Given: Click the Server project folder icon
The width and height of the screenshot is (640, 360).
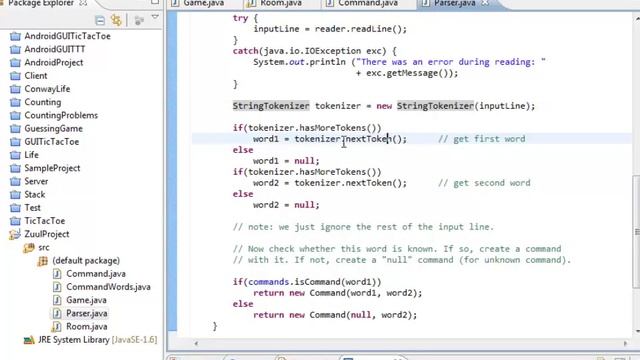Looking at the screenshot, I should pos(15,181).
